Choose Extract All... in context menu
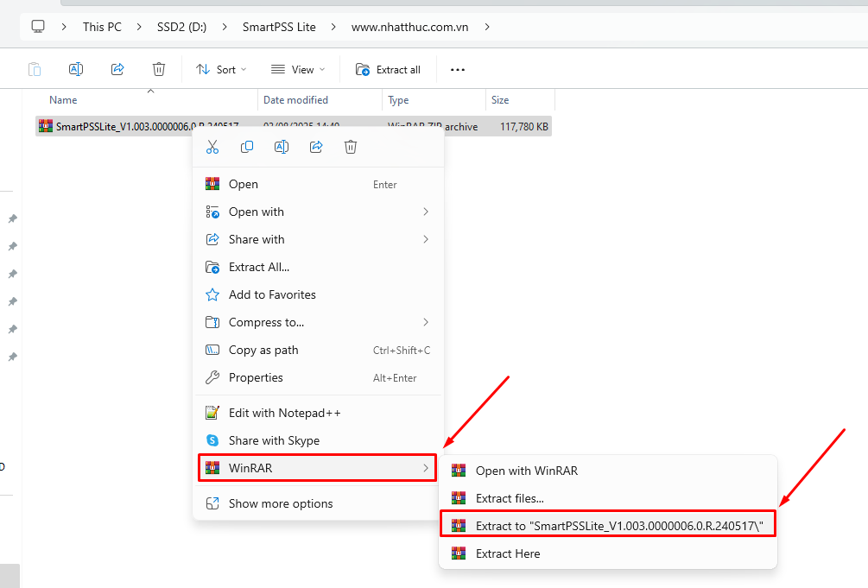This screenshot has height=588, width=868. pos(317,268)
